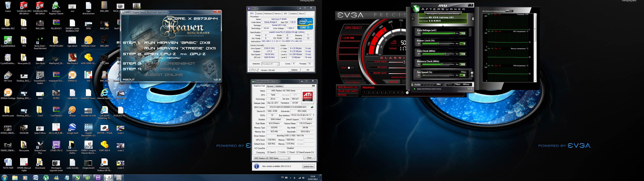Click the OK button in CPU-Z
The image size is (644, 181).
(x=308, y=70)
